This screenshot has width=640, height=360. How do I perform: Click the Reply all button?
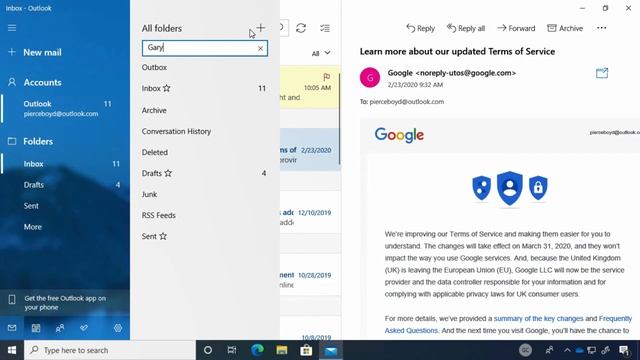tap(466, 28)
